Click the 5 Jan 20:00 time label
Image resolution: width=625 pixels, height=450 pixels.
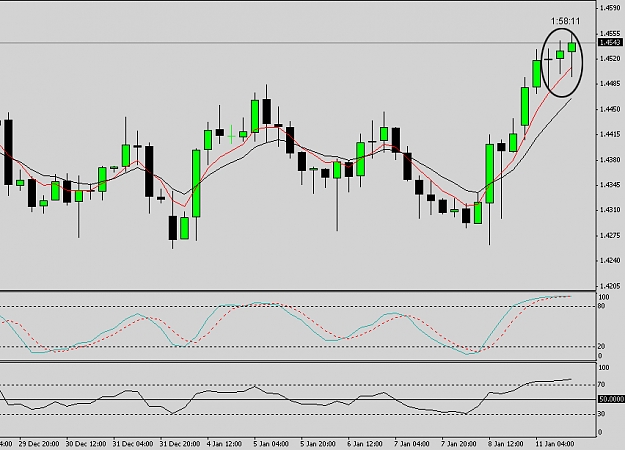click(x=318, y=444)
